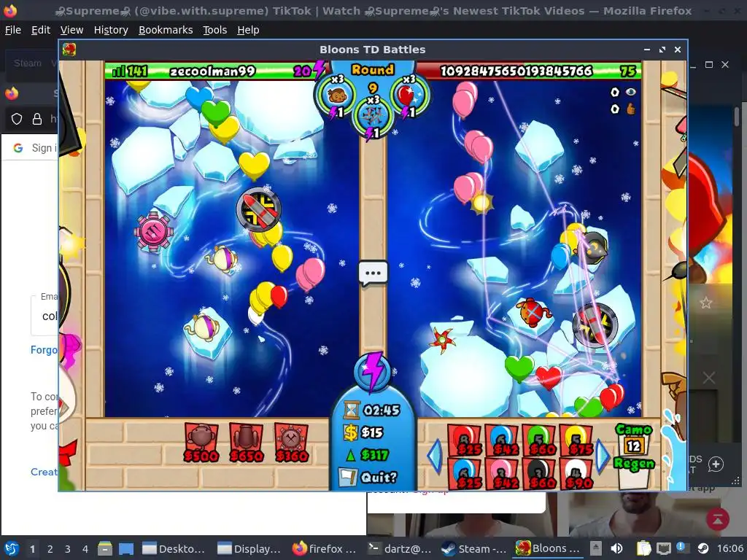This screenshot has height=560, width=747.
Task: Use the monkey boost power x3
Action: click(x=336, y=96)
